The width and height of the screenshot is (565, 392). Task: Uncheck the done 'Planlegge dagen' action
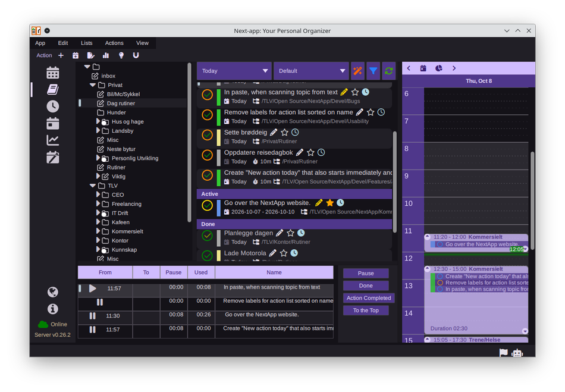207,236
